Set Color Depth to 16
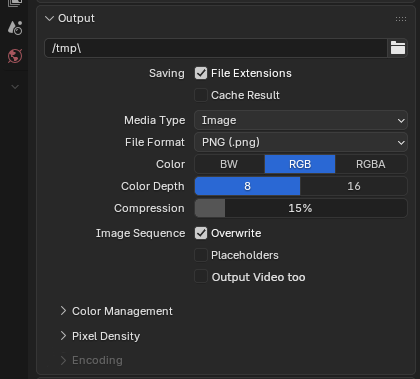This screenshot has width=420, height=379. pos(354,186)
